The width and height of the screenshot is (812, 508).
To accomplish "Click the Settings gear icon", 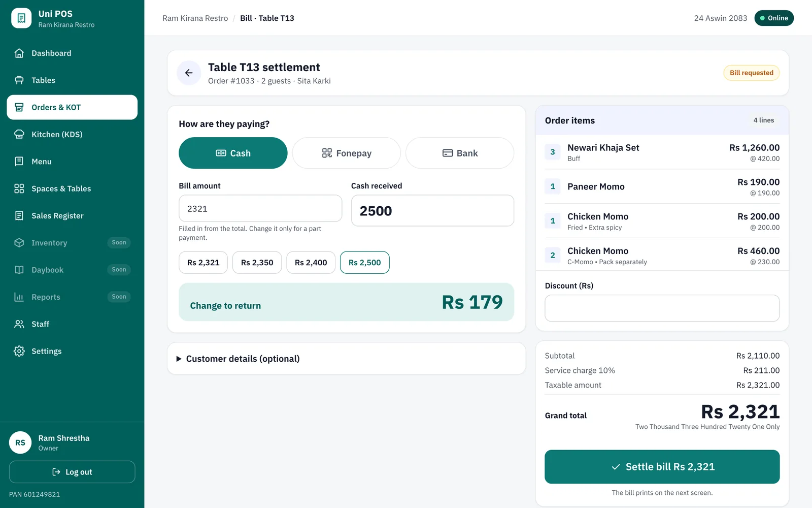I will point(19,351).
